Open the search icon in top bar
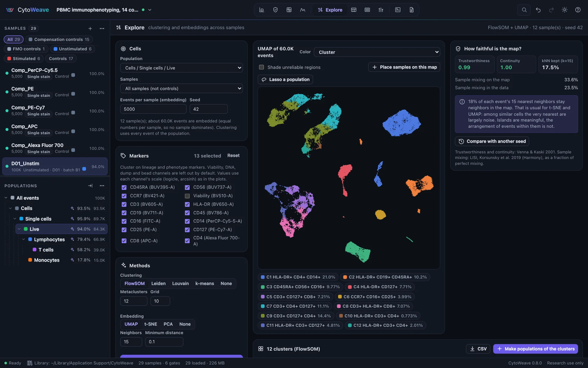 point(524,10)
